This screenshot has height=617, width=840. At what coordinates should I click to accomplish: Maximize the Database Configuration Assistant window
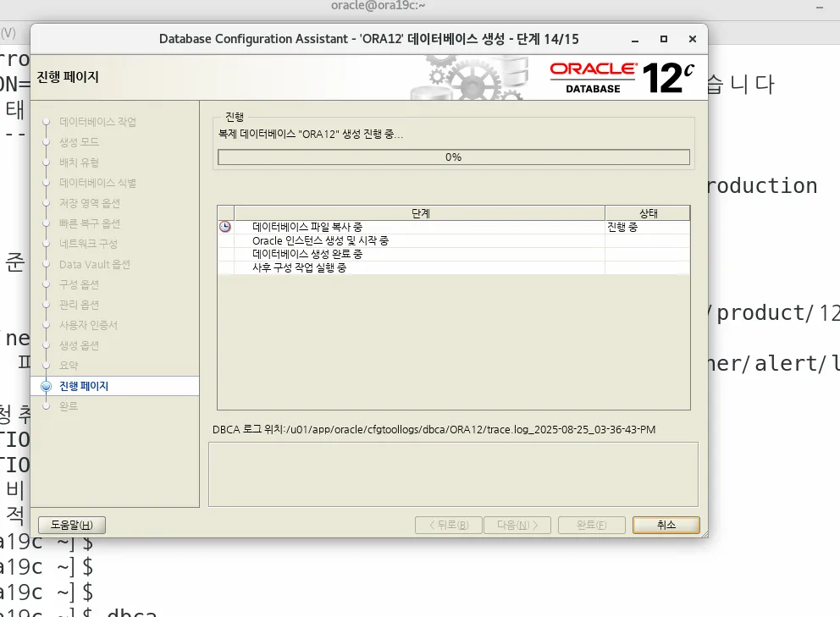tap(664, 39)
